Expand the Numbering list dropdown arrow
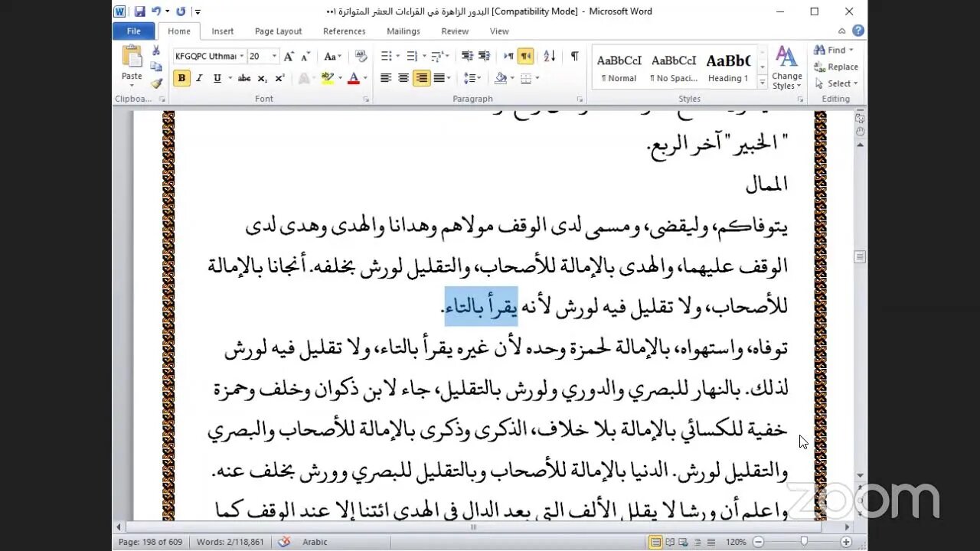The image size is (980, 551). 423,56
